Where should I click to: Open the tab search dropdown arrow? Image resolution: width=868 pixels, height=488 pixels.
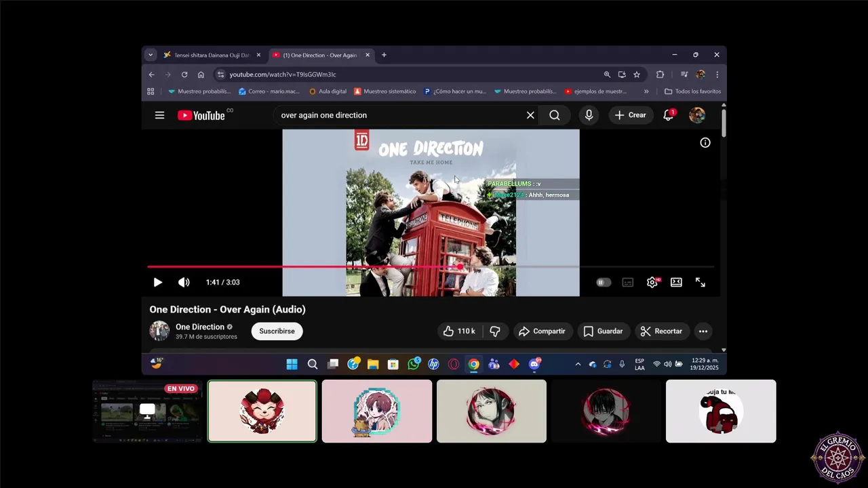[151, 55]
